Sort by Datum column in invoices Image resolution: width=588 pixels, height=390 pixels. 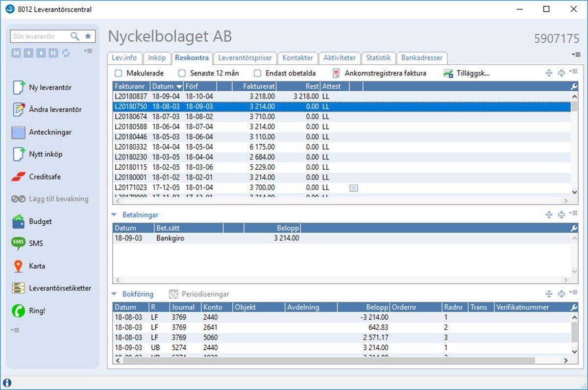click(167, 86)
